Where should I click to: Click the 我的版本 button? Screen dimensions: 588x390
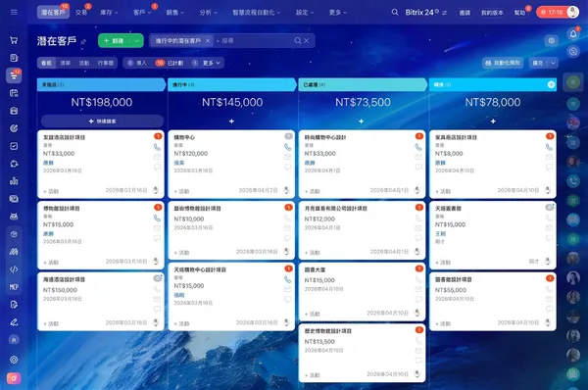tap(492, 13)
